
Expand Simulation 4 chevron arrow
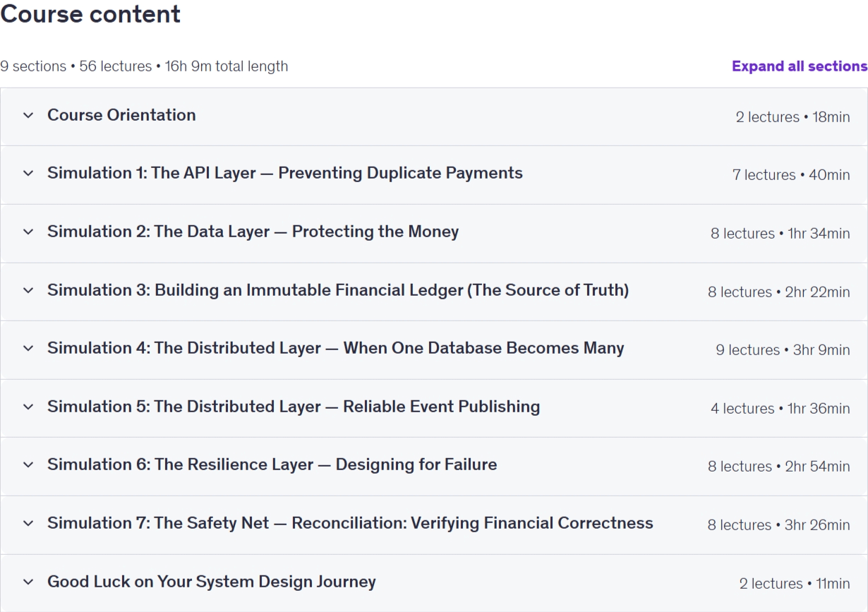coord(28,348)
